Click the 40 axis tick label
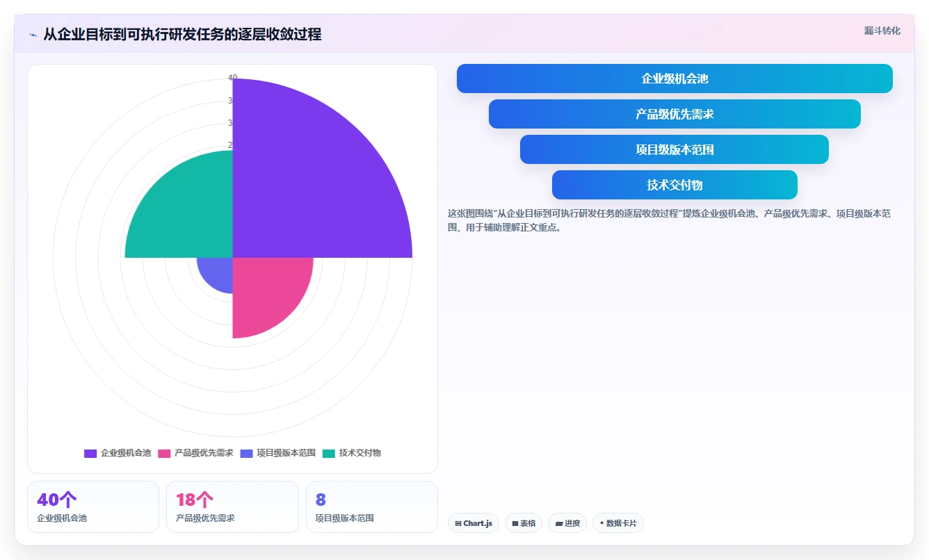This screenshot has height=560, width=929. point(233,78)
